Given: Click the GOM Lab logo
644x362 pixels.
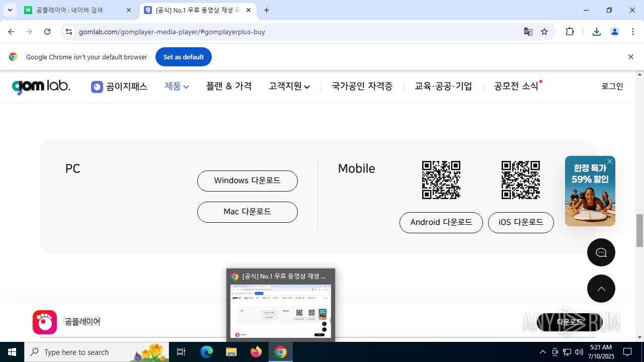Looking at the screenshot, I should coord(41,86).
